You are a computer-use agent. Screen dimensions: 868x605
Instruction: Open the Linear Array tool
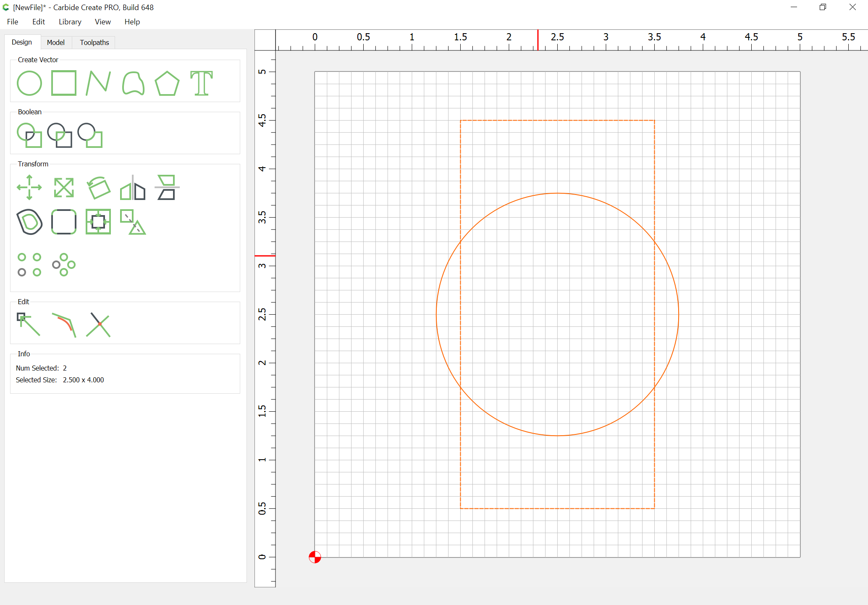[x=29, y=265]
